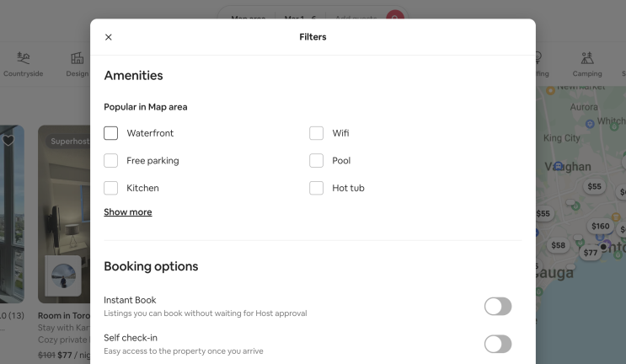Click the host profile picture thumbnail
The image size is (626, 364).
pyautogui.click(x=63, y=276)
